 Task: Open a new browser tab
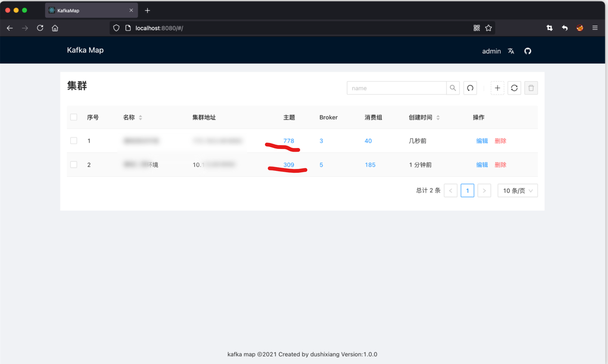pos(147,10)
